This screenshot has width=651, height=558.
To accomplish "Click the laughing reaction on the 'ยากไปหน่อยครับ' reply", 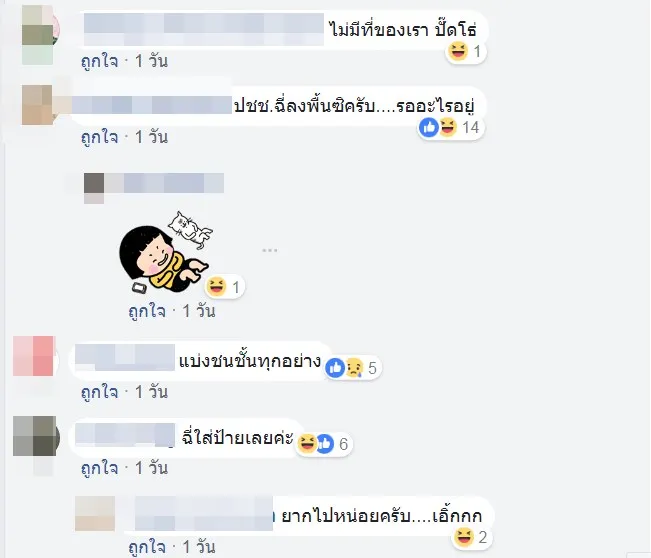I will [464, 537].
